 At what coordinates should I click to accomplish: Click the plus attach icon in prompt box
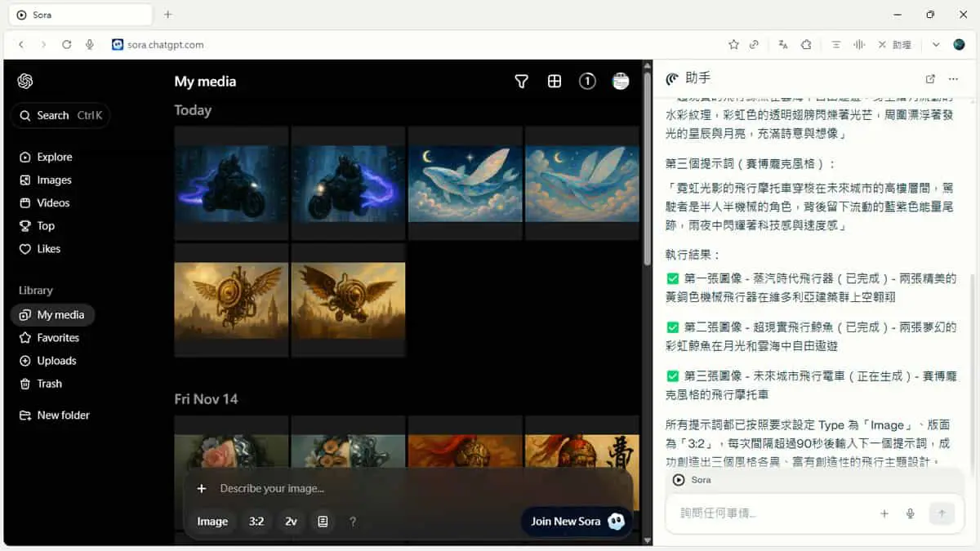point(202,488)
